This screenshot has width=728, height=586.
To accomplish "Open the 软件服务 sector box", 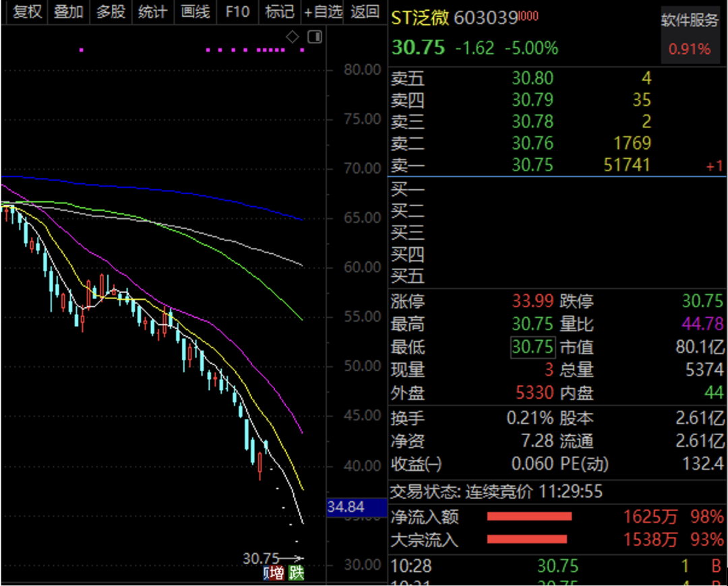I will click(x=690, y=34).
